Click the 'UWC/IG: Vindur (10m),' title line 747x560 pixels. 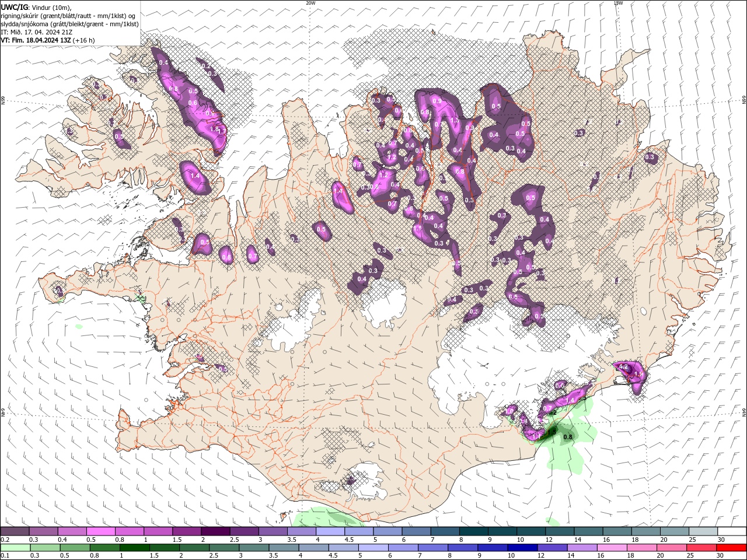(37, 7)
